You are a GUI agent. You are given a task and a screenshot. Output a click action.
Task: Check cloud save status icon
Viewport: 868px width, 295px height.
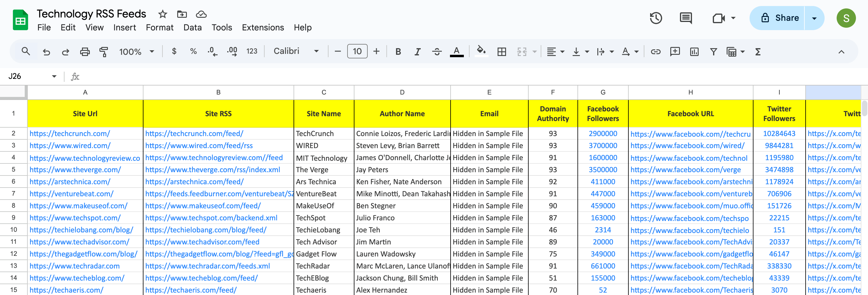[x=201, y=14]
